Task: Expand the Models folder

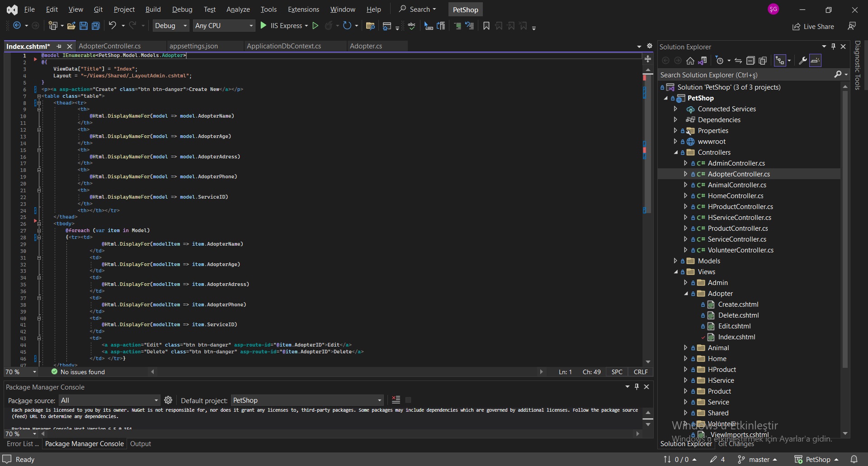Action: tap(675, 261)
